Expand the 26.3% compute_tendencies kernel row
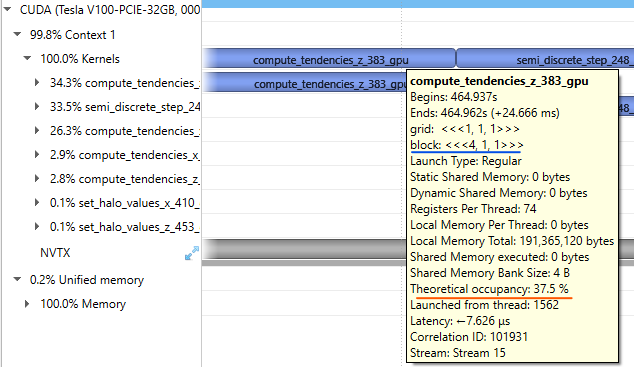 tap(37, 131)
